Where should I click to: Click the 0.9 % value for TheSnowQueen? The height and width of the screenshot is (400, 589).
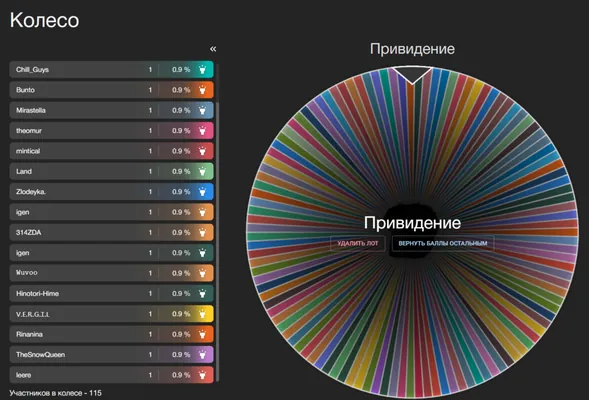tap(181, 355)
